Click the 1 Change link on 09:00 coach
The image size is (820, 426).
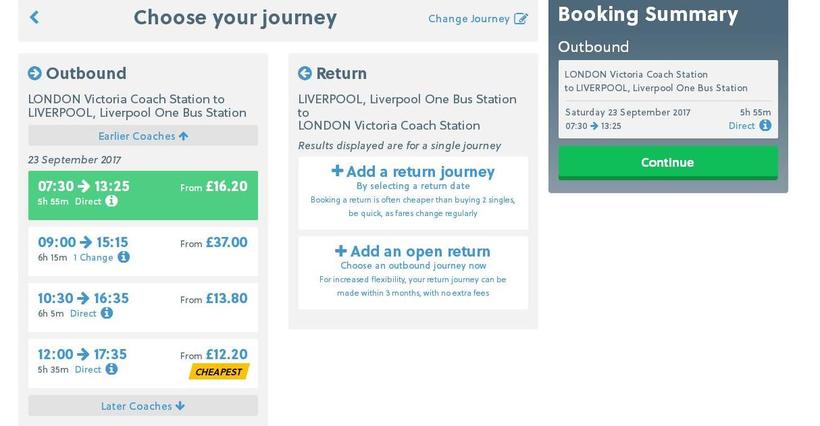pyautogui.click(x=93, y=257)
